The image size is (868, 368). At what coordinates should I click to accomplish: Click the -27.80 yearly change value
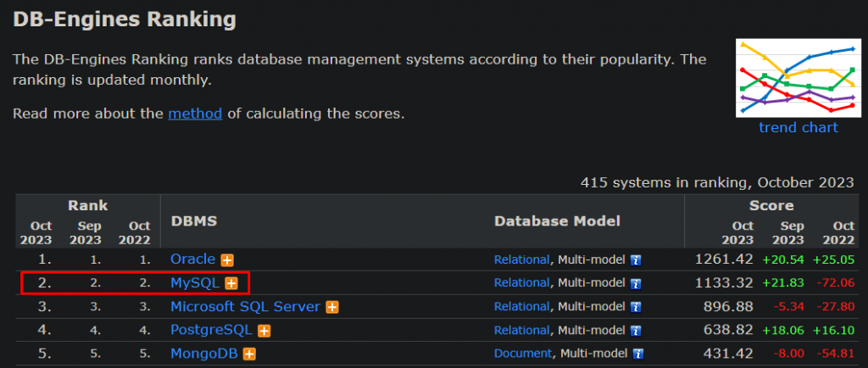pos(836,307)
